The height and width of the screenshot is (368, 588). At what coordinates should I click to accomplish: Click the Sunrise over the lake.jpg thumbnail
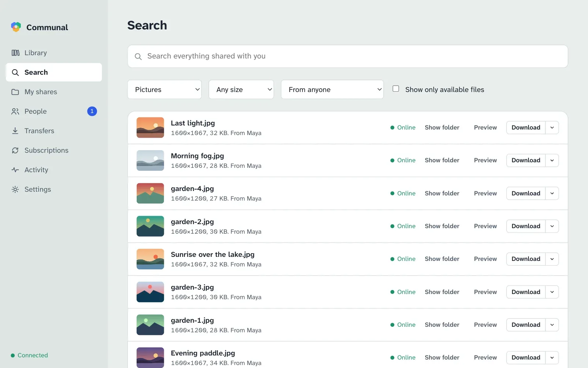150,259
